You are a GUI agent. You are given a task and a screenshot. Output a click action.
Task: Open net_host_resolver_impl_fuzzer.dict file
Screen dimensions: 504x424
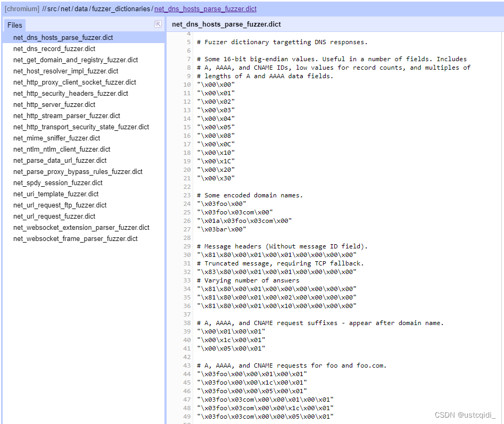(65, 71)
